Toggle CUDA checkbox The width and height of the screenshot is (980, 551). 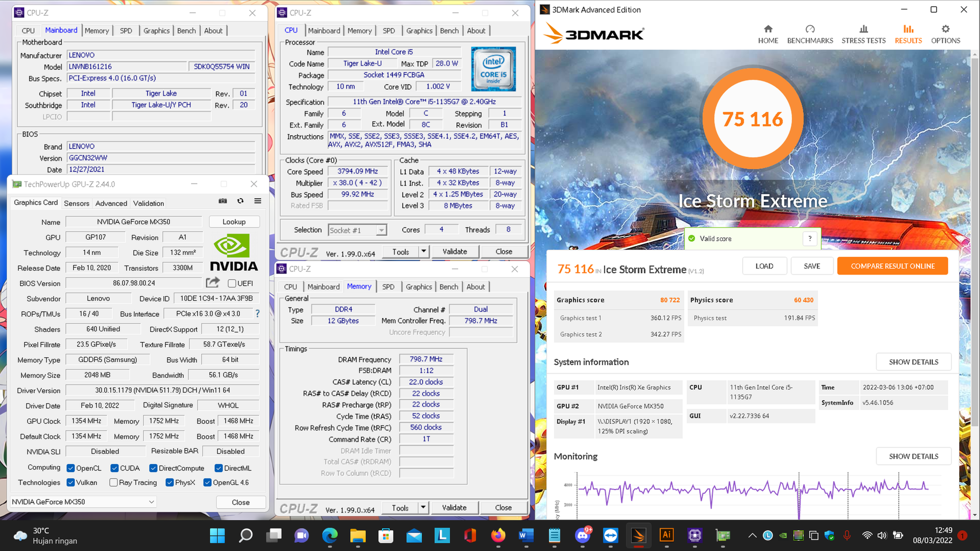pos(114,468)
